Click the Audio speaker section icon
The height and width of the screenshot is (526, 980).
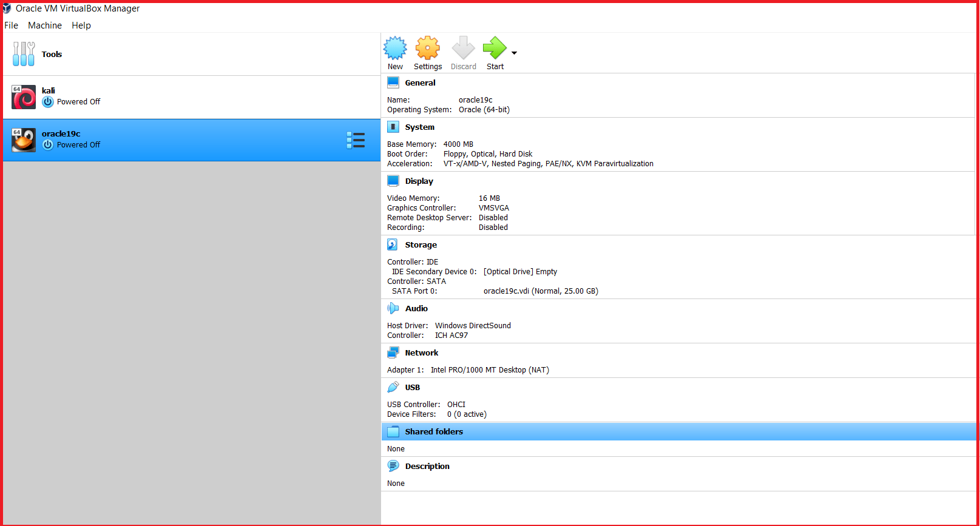click(x=393, y=308)
